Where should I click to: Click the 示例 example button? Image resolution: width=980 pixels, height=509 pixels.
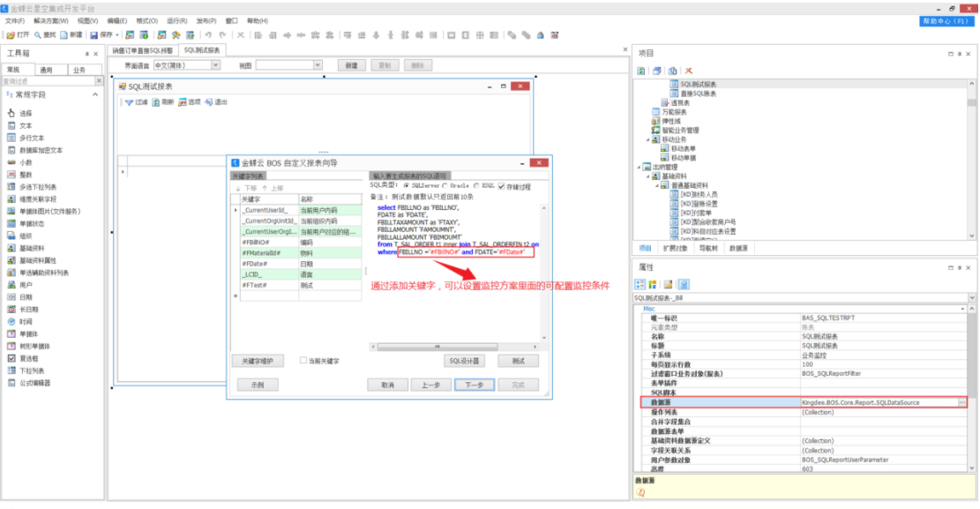click(258, 385)
